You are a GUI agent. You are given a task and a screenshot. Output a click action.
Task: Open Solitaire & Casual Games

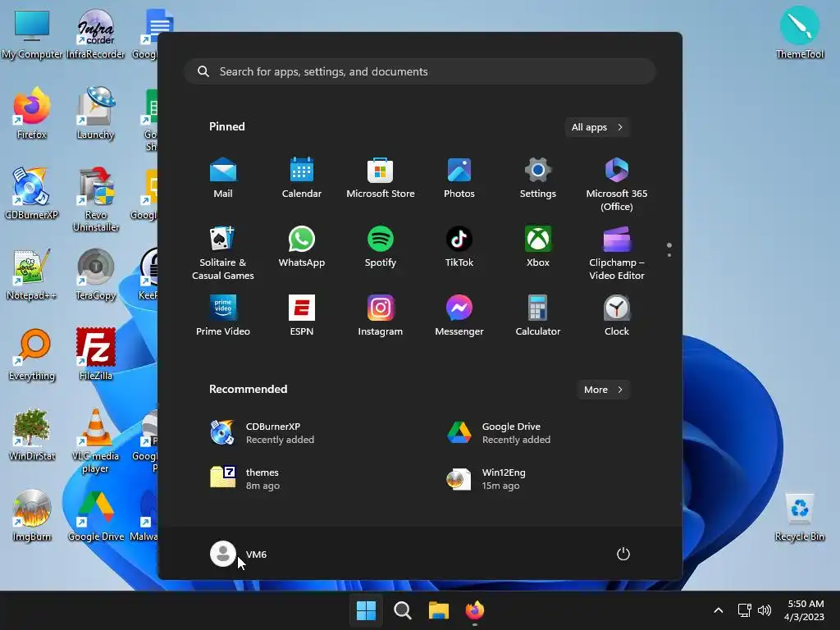223,253
